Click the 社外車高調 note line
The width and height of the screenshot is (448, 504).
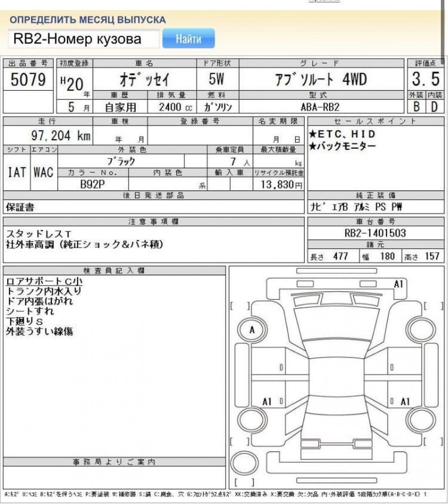84,244
